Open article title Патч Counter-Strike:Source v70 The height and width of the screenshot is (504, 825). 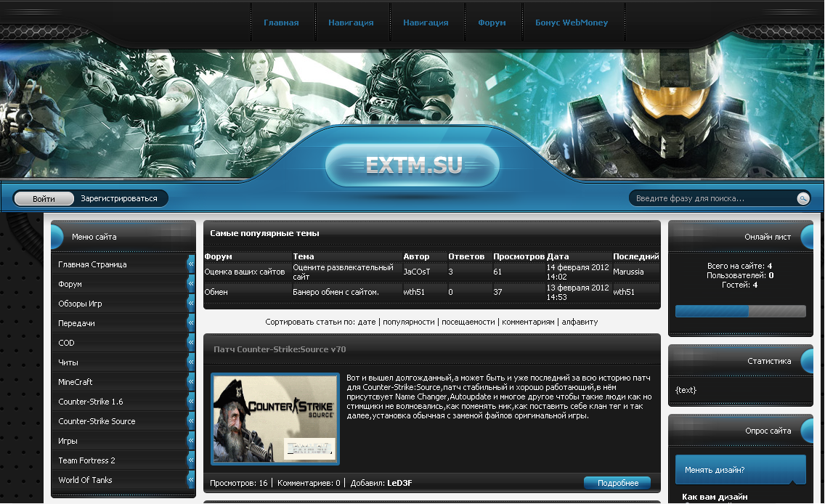[x=280, y=349]
